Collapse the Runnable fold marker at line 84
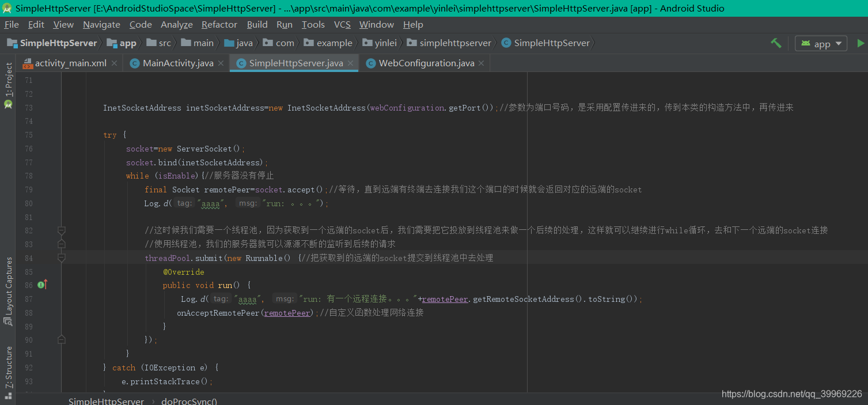This screenshot has height=405, width=868. point(62,258)
